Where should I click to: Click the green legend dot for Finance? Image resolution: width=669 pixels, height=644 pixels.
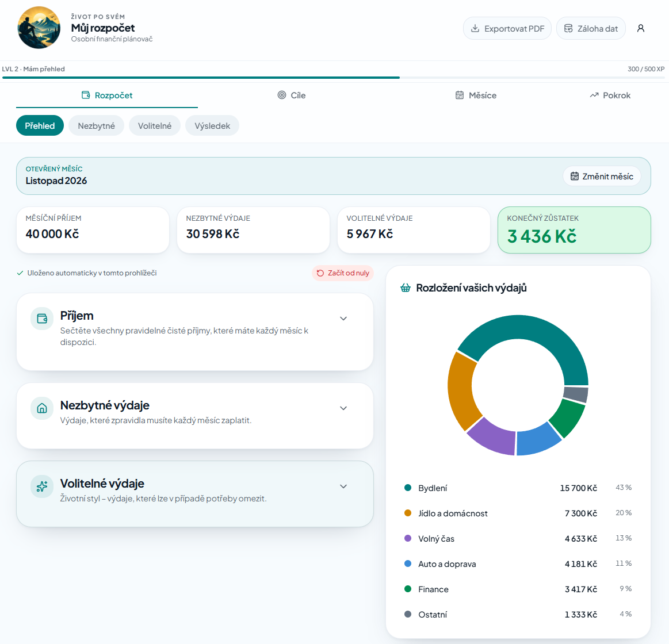[x=408, y=589]
